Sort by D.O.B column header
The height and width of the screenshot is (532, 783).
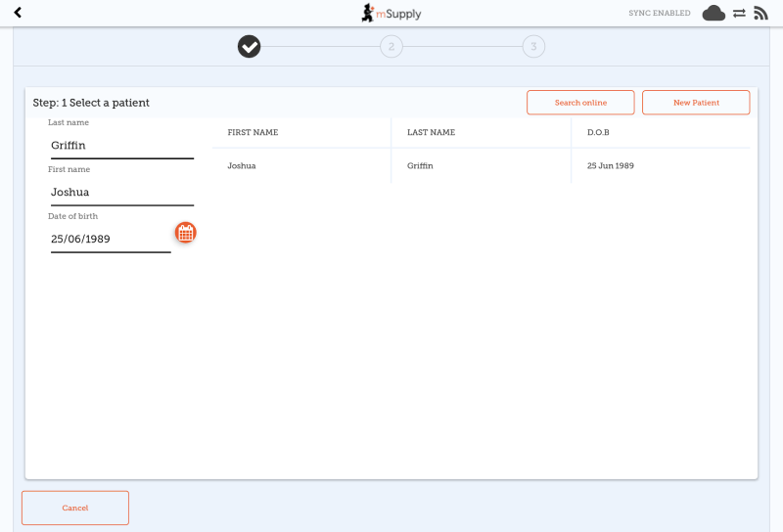tap(598, 132)
